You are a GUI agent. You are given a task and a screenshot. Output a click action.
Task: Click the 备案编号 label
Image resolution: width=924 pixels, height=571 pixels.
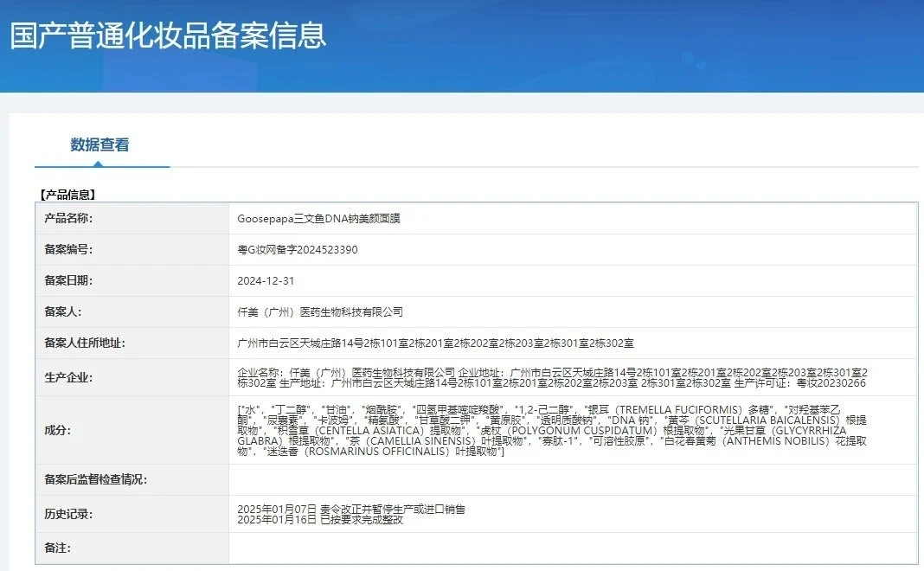pyautogui.click(x=68, y=249)
